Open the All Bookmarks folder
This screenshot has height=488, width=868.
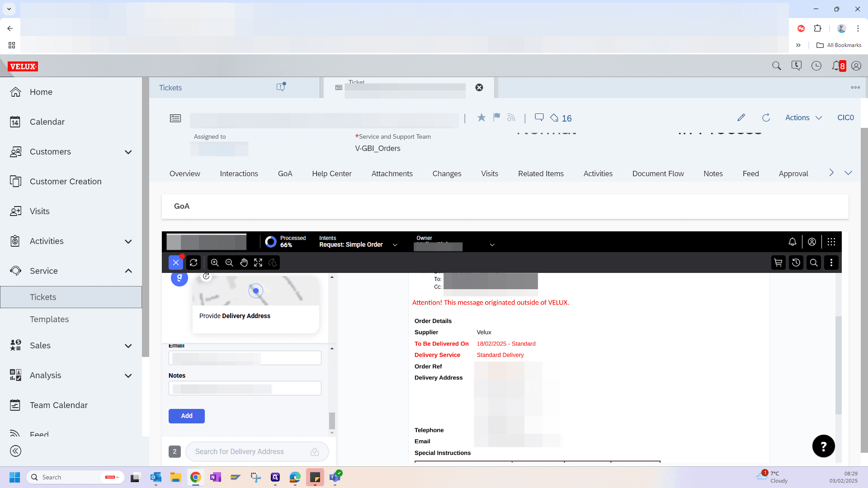pyautogui.click(x=839, y=45)
